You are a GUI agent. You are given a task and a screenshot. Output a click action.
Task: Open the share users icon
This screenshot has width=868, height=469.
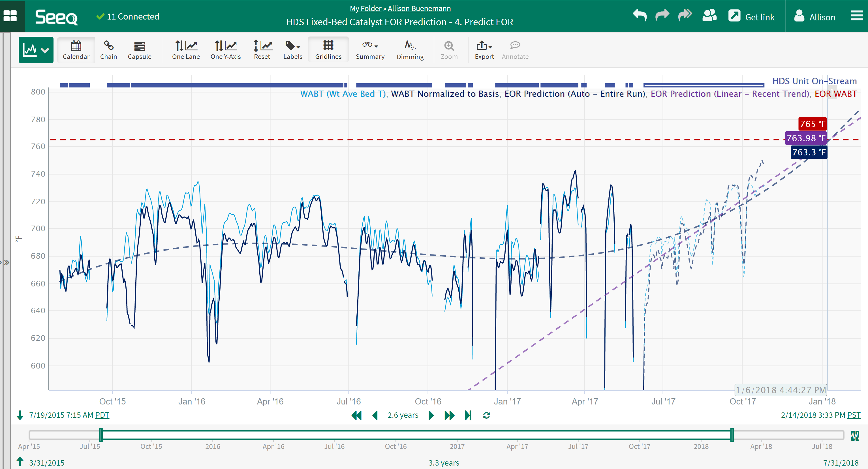709,16
